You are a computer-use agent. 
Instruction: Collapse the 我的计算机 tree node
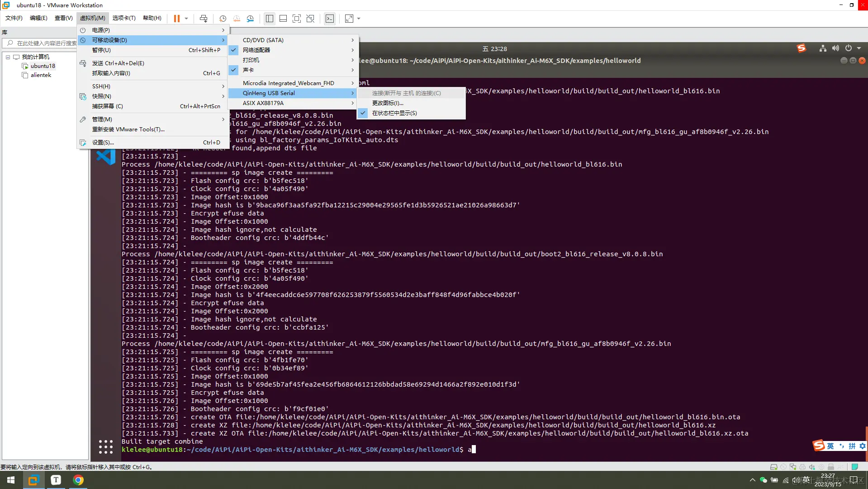tap(8, 57)
